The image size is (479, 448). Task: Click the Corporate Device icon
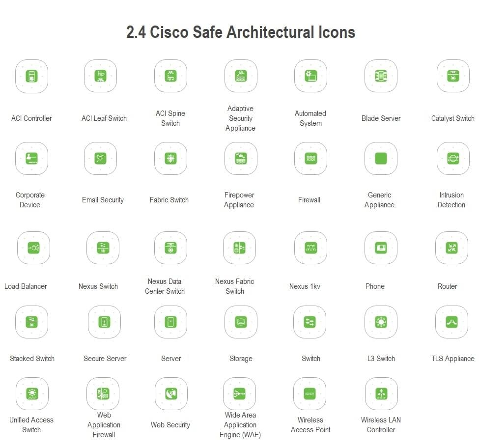(x=32, y=158)
